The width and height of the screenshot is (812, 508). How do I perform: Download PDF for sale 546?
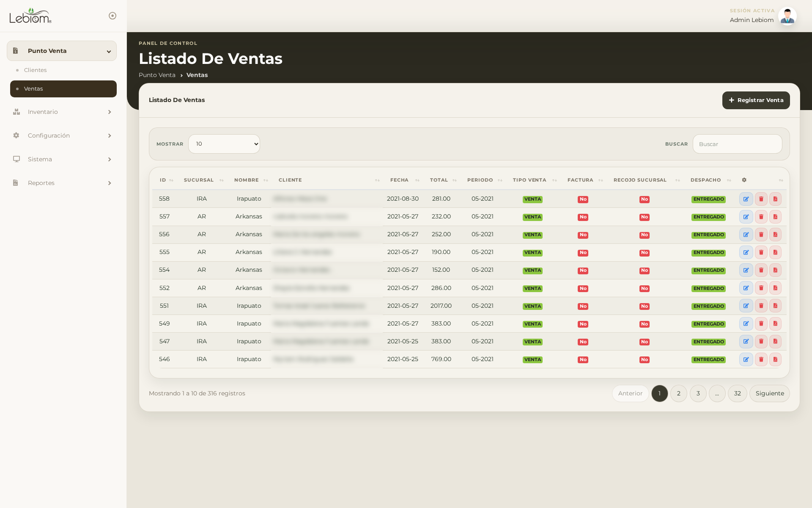pyautogui.click(x=775, y=359)
